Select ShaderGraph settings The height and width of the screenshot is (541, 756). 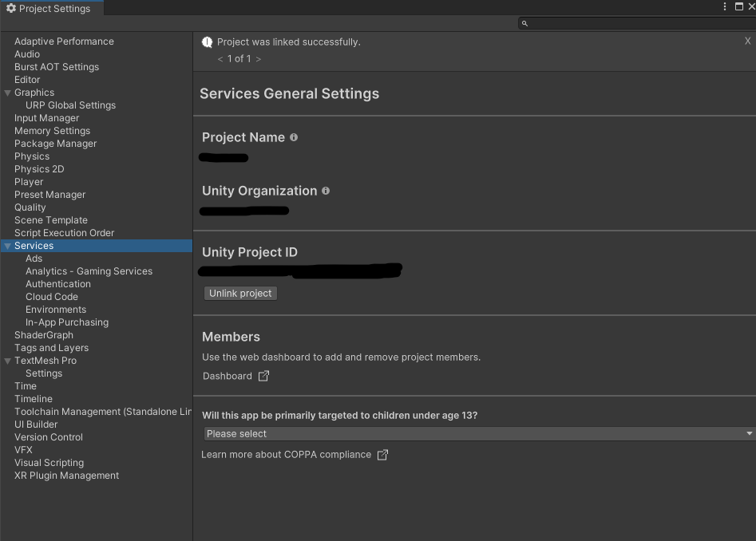click(44, 335)
